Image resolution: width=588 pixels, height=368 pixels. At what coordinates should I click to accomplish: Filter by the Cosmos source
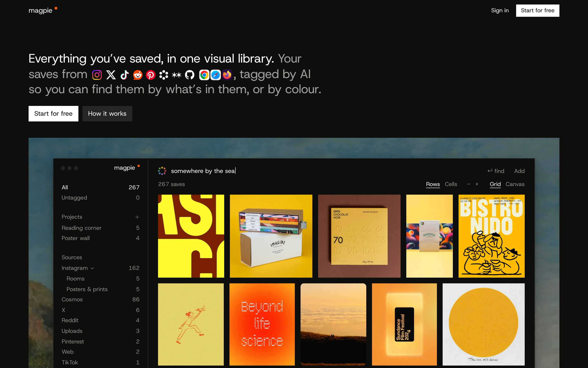[x=100, y=299]
